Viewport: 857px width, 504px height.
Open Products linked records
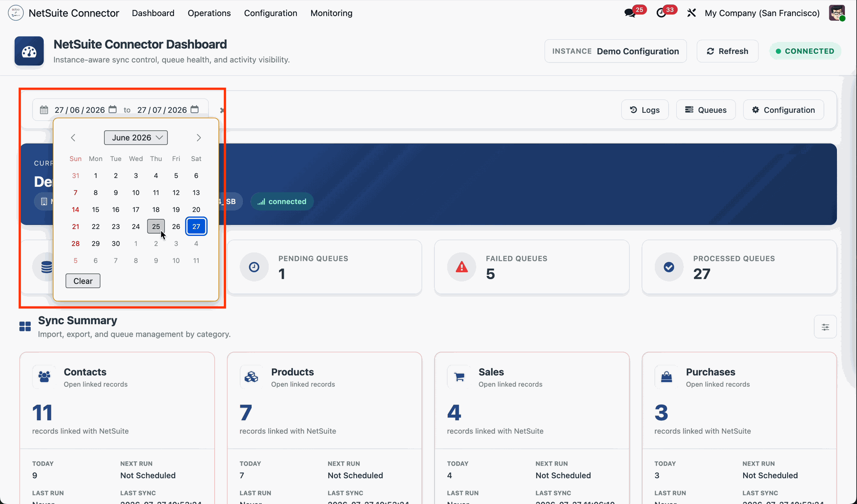pyautogui.click(x=303, y=384)
